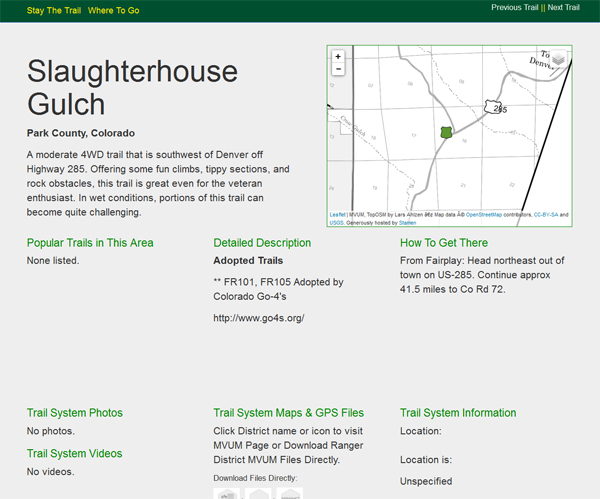Open the USGS attribution link
This screenshot has height=499, width=600.
336,222
